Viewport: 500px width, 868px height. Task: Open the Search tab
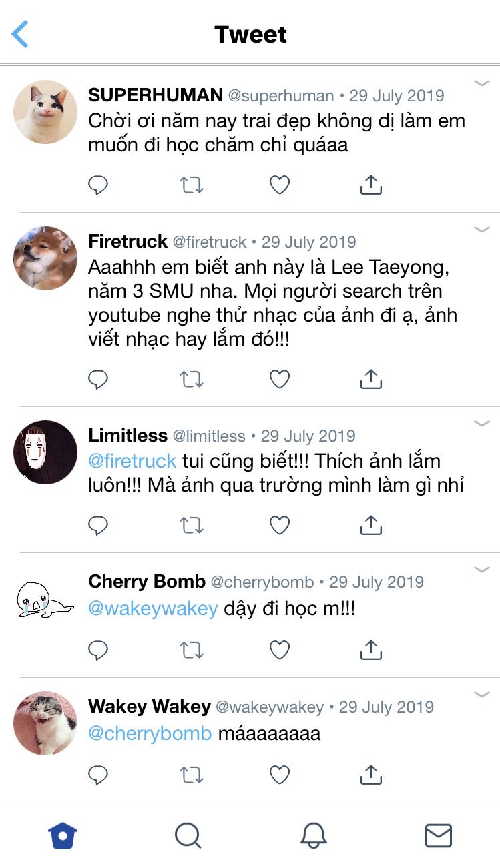[188, 835]
